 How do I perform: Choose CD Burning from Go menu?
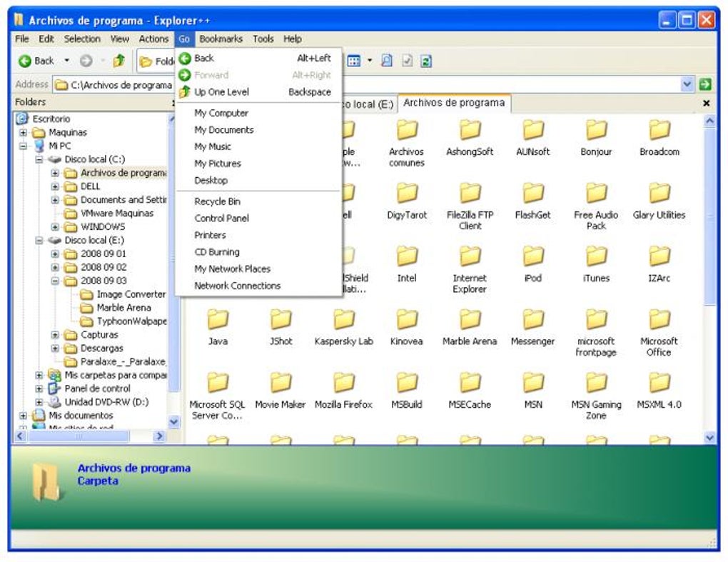[258, 252]
